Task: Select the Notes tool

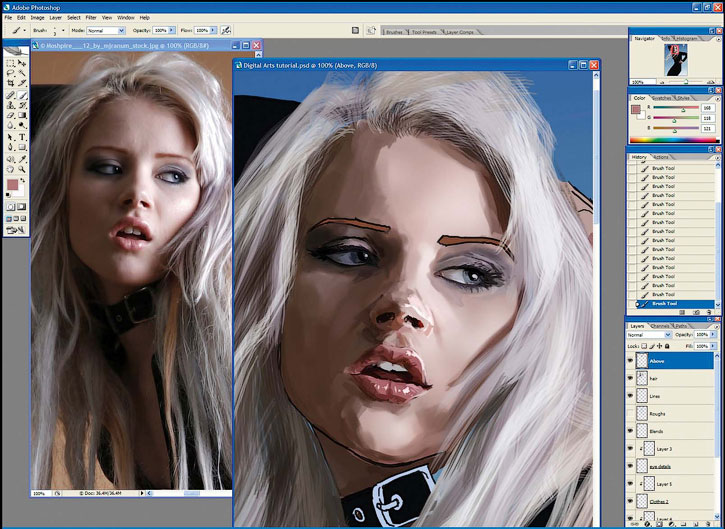Action: [x=10, y=159]
